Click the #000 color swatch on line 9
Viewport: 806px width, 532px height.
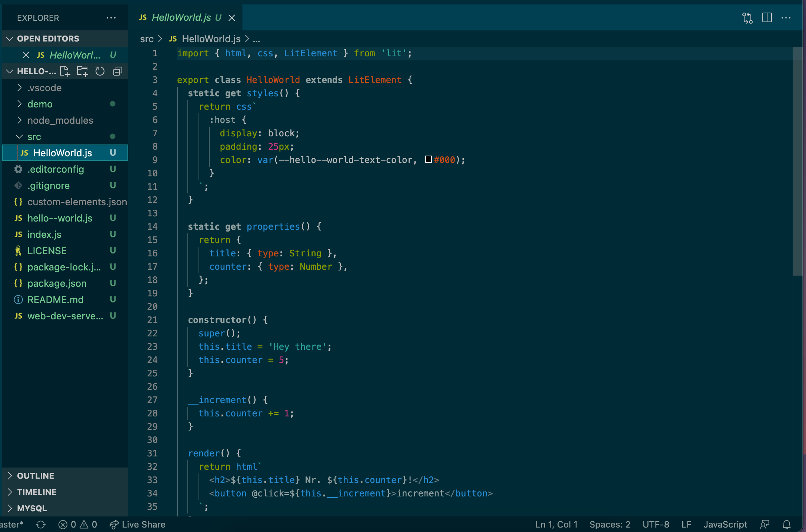point(428,160)
